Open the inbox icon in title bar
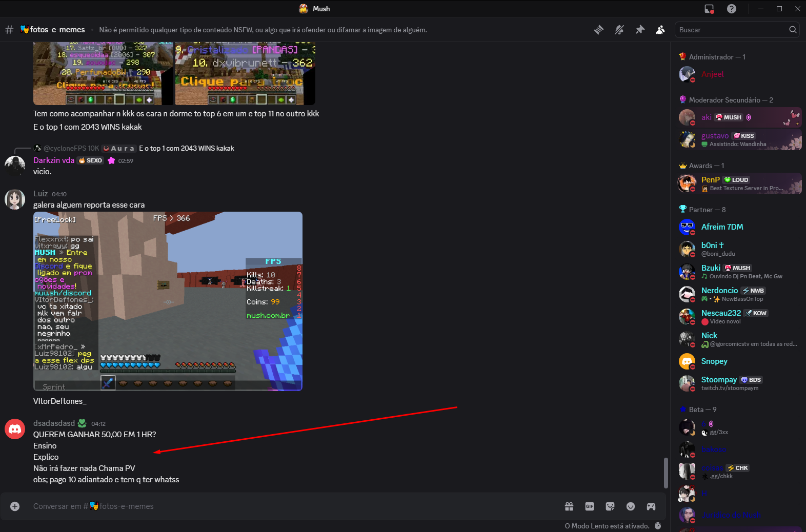The image size is (806, 532). point(709,9)
